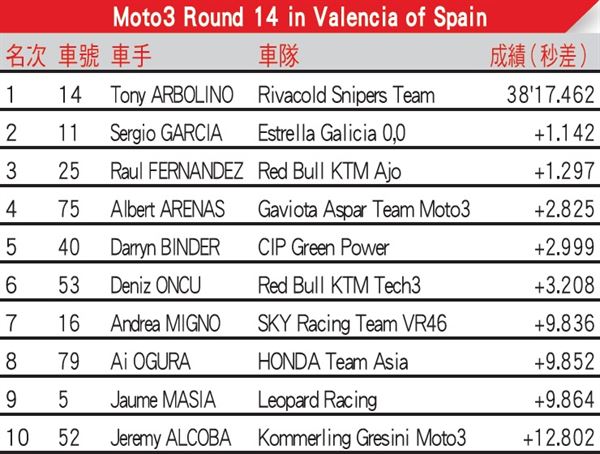Click SKY Racing Team VR46 entry
The height and width of the screenshot is (454, 600).
(352, 324)
